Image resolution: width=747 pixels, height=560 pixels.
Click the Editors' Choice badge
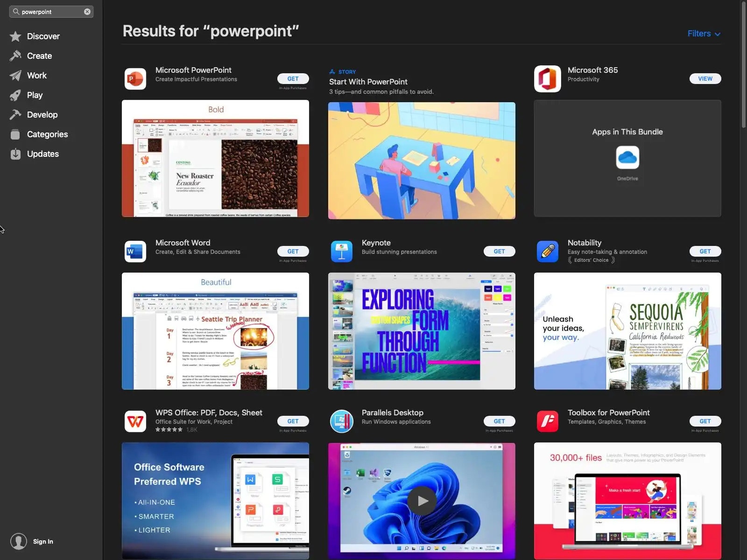[x=592, y=260]
